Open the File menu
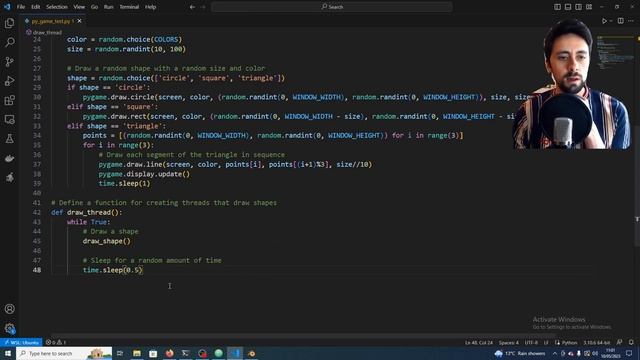 [x=21, y=7]
